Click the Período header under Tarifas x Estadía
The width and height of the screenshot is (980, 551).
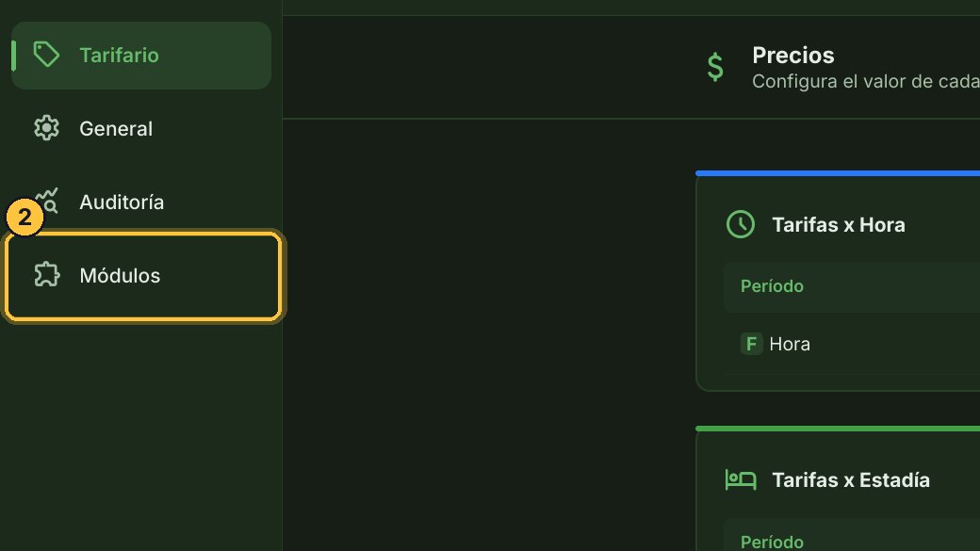point(772,541)
